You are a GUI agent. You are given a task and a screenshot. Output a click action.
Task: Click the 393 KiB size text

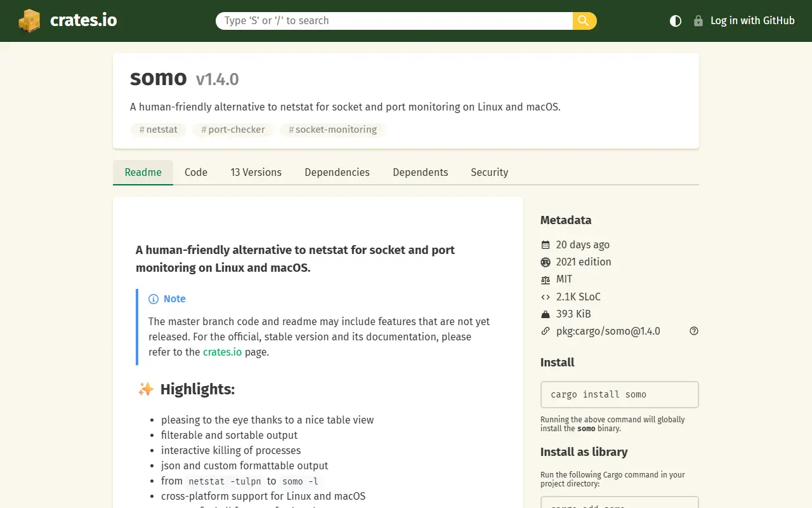(x=573, y=314)
